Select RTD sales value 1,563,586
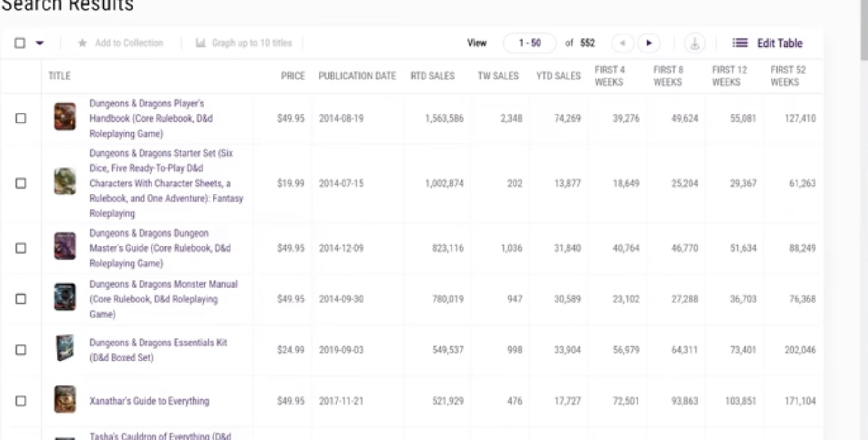868x440 pixels. (x=444, y=118)
